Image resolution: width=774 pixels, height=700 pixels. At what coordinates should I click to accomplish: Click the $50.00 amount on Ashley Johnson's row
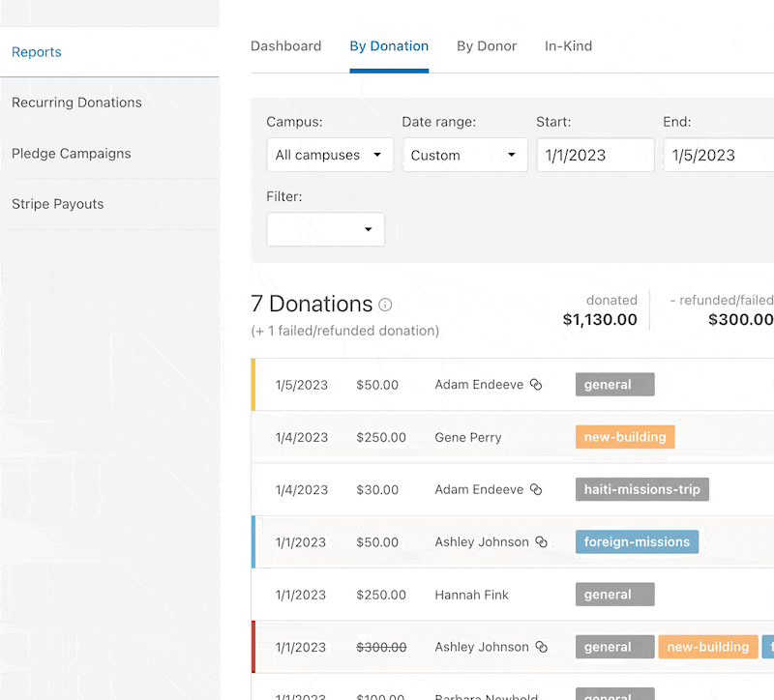(x=377, y=542)
